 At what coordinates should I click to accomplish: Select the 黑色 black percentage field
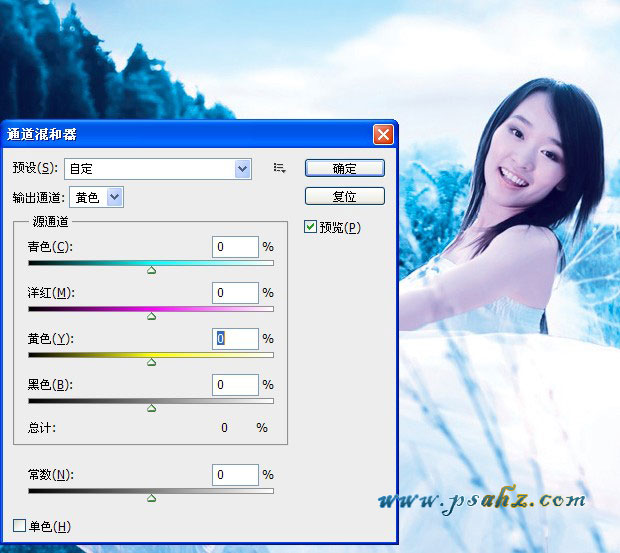[x=235, y=385]
